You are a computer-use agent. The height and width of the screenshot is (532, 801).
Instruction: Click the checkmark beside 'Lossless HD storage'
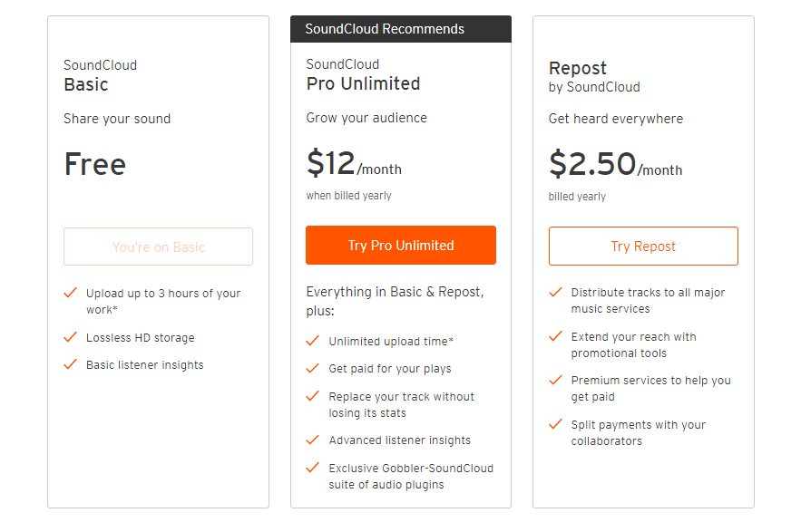tap(71, 337)
